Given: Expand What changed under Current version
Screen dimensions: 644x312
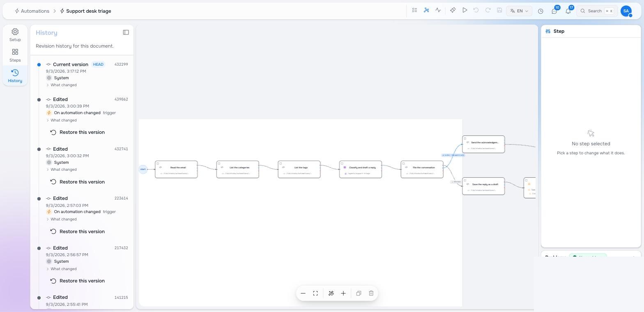Looking at the screenshot, I should pyautogui.click(x=62, y=85).
